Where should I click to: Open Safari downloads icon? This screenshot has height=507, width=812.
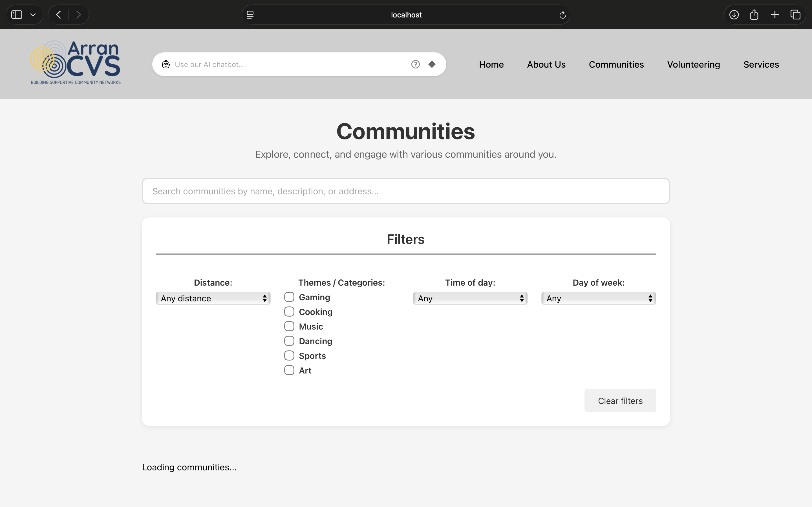[734, 14]
